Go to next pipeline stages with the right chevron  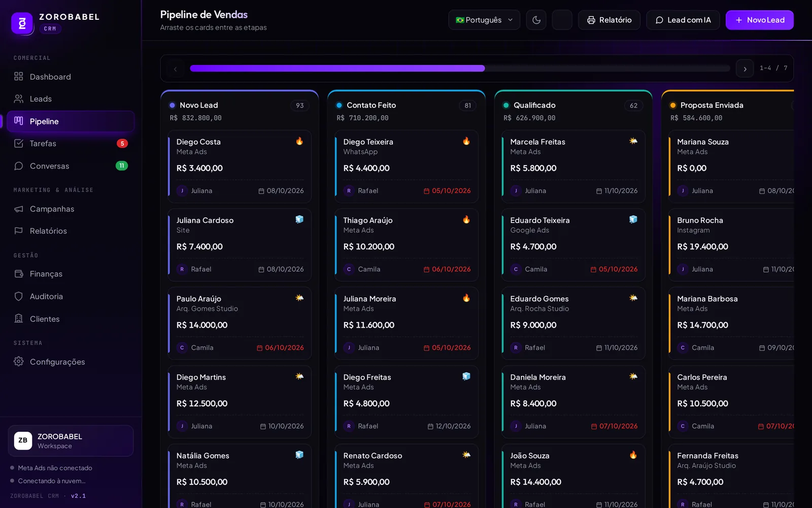coord(745,69)
